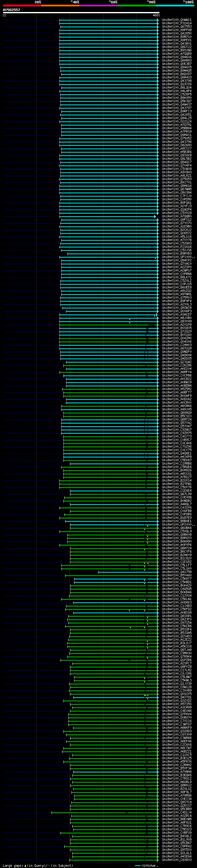Select the UniRef100_C2HH03 label
Viewport: 197px width, 868px height.
tap(177, 345)
